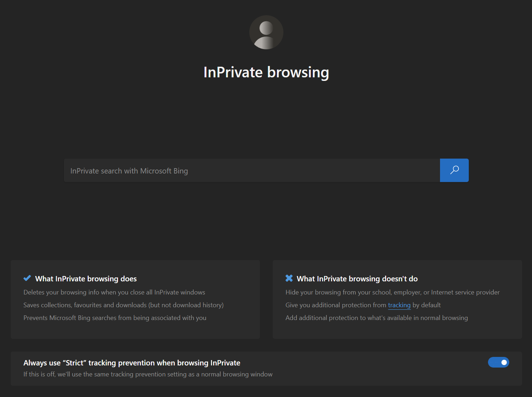Click 'Saves collections, favourites and downloads' line
Viewport: 532px width, 397px height.
pos(123,305)
